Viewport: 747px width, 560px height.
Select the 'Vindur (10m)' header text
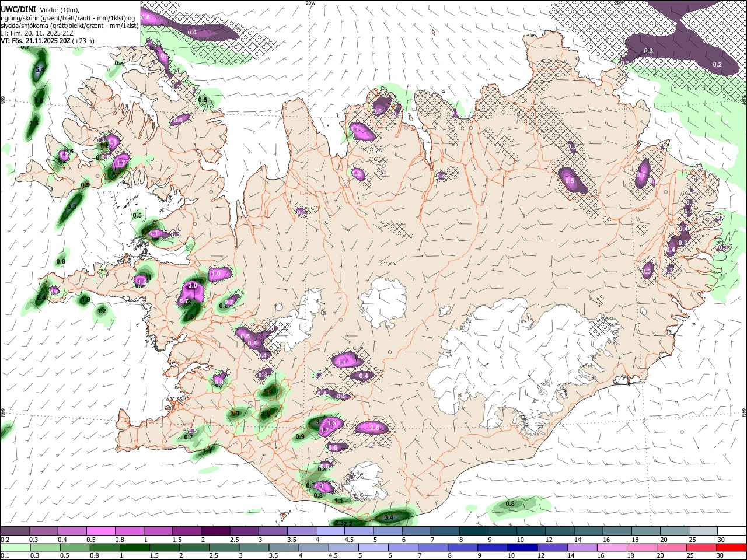point(59,10)
